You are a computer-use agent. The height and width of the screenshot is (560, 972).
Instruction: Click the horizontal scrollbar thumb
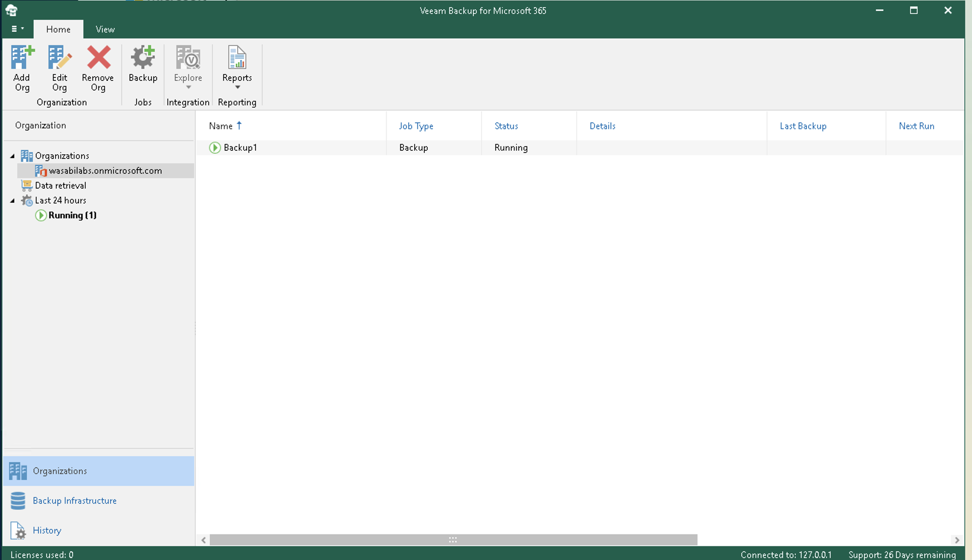(453, 540)
